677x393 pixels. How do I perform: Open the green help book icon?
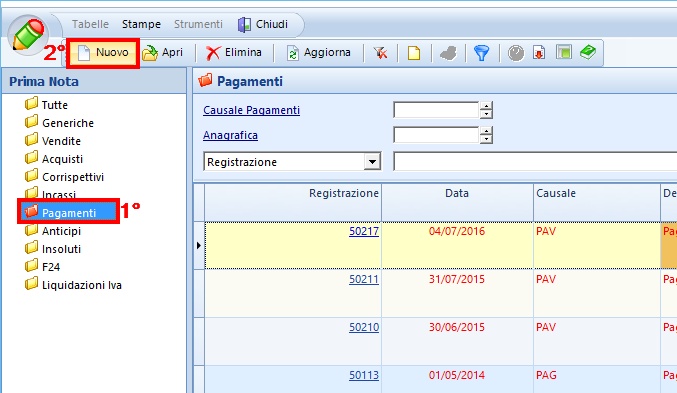(x=588, y=52)
